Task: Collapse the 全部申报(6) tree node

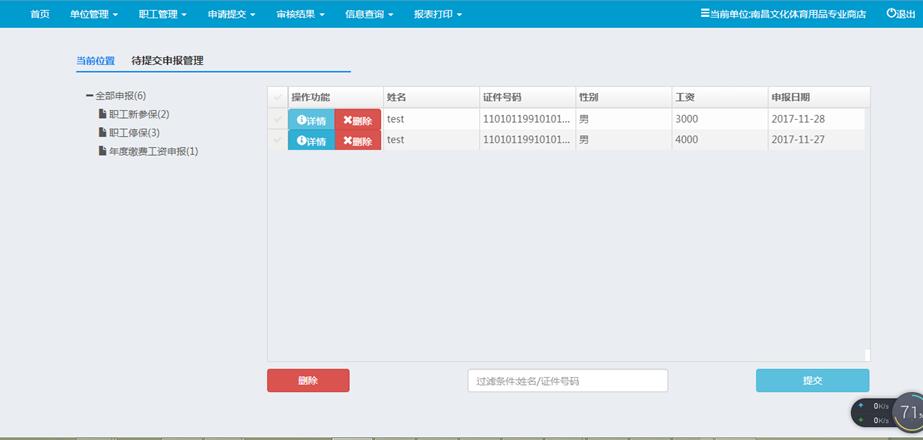Action: tap(89, 96)
